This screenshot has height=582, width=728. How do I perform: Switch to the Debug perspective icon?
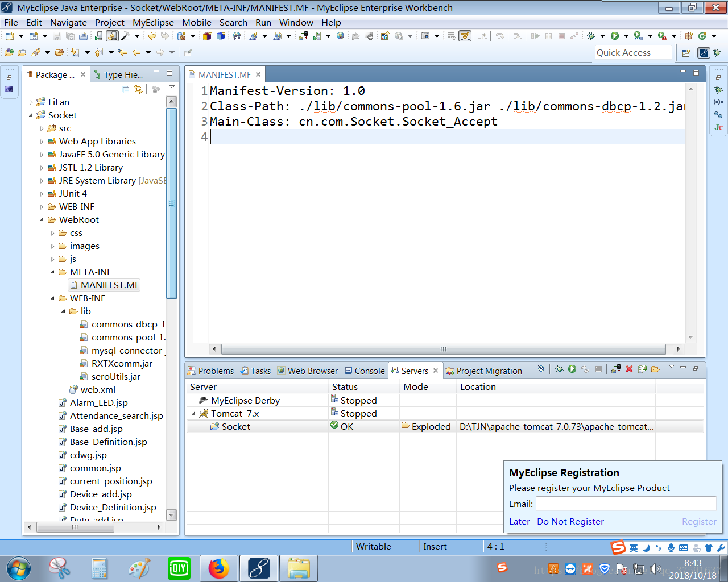[x=717, y=53]
